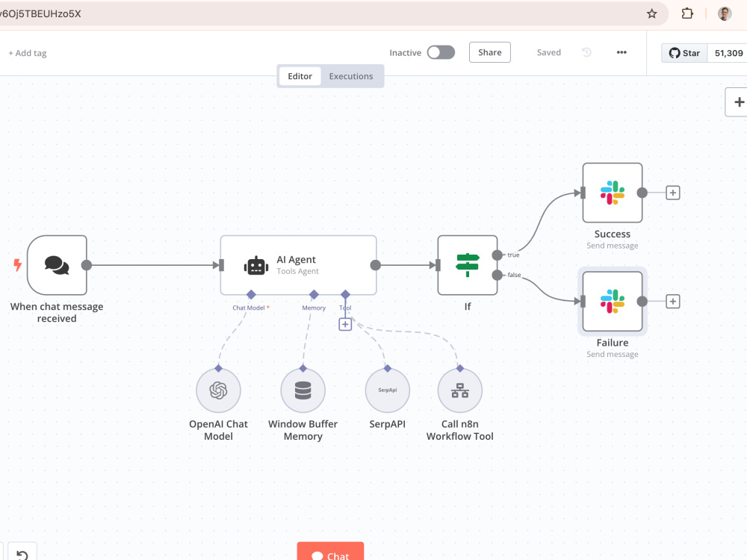747x560 pixels.
Task: Switch to the Executions tab
Action: tap(351, 76)
